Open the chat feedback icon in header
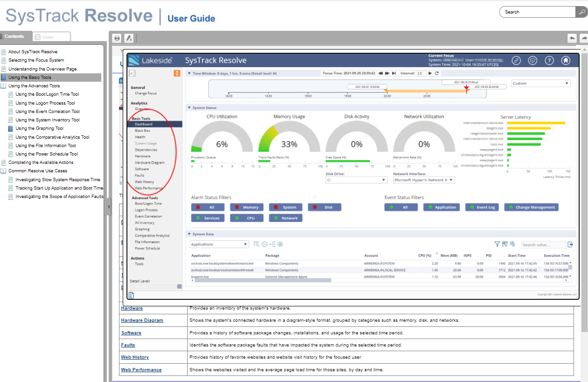 532,60
